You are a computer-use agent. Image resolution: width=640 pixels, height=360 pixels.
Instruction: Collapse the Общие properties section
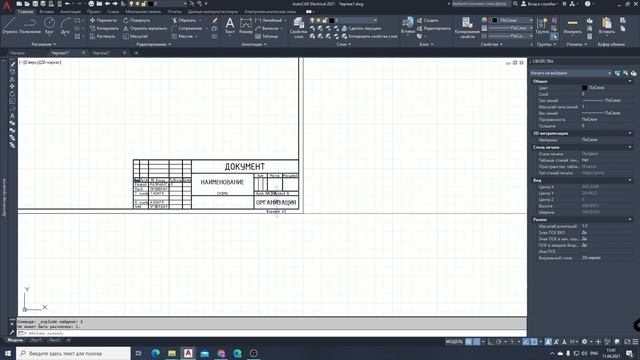[x=630, y=81]
